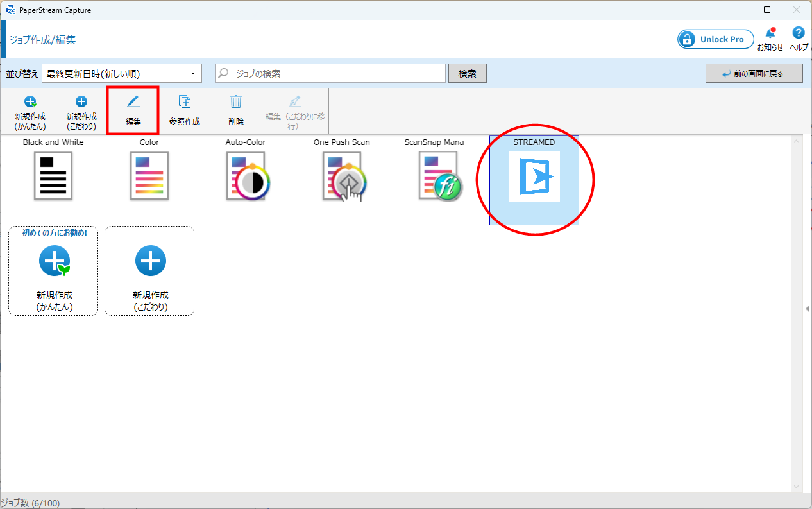The height and width of the screenshot is (509, 812).
Task: Click the 参照作成 copy icon
Action: (x=185, y=101)
